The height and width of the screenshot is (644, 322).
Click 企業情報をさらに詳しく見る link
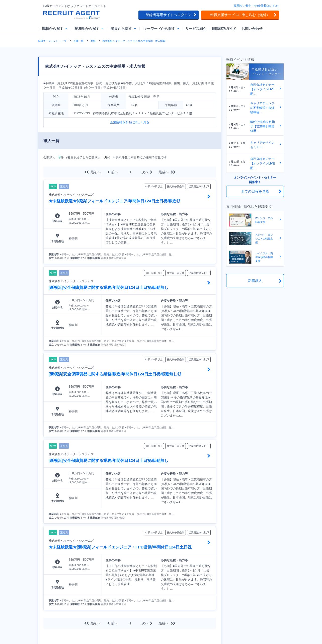(x=130, y=122)
